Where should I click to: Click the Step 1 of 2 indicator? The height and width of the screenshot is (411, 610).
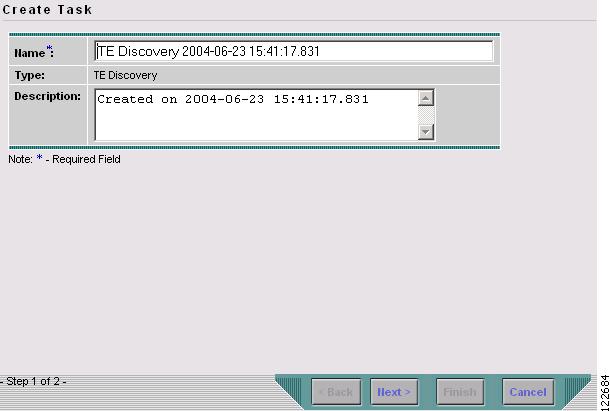pos(33,381)
